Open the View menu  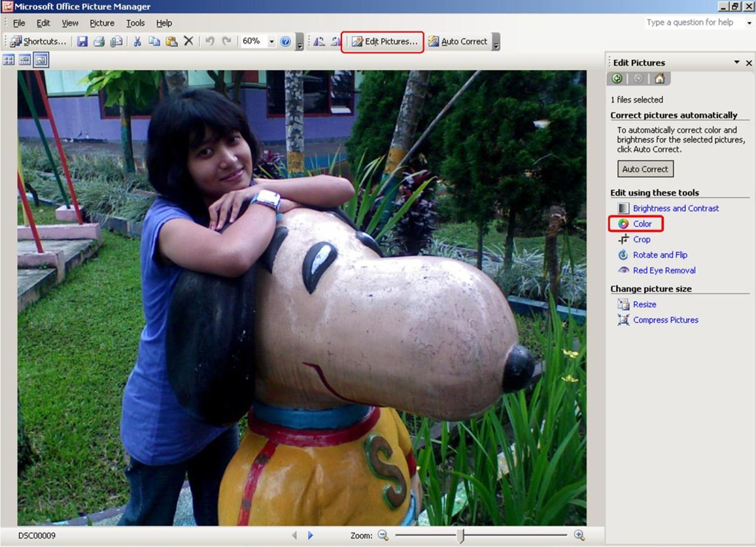[x=70, y=23]
